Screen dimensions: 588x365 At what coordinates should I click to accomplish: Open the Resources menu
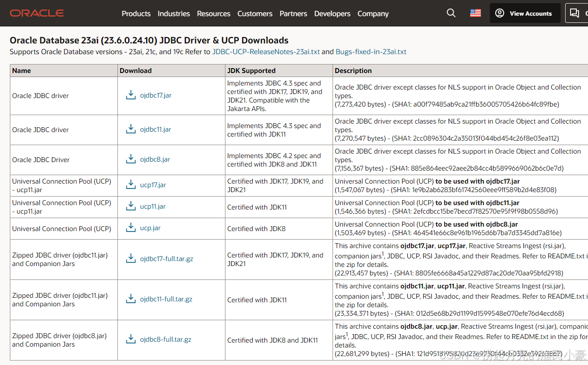click(x=214, y=13)
